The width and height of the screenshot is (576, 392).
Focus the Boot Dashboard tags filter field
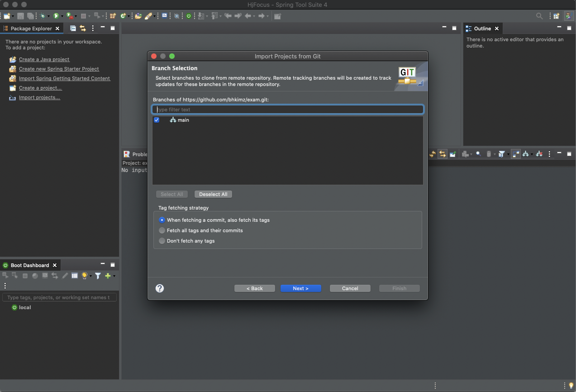(x=59, y=297)
